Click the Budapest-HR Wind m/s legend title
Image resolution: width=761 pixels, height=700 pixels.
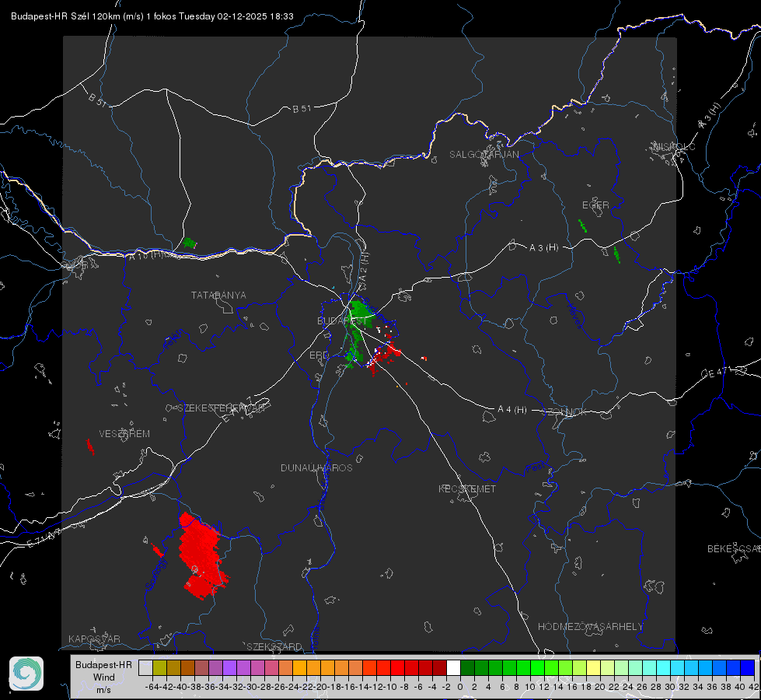pos(104,677)
